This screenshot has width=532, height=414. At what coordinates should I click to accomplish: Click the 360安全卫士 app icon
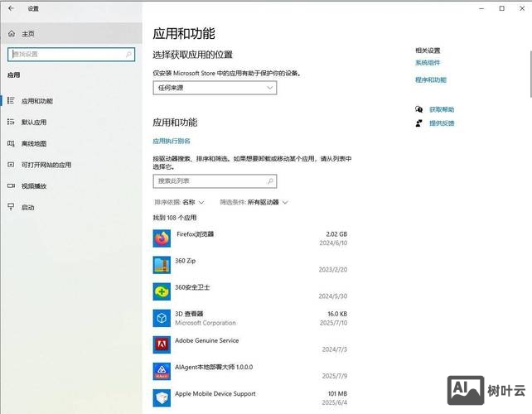coord(162,291)
